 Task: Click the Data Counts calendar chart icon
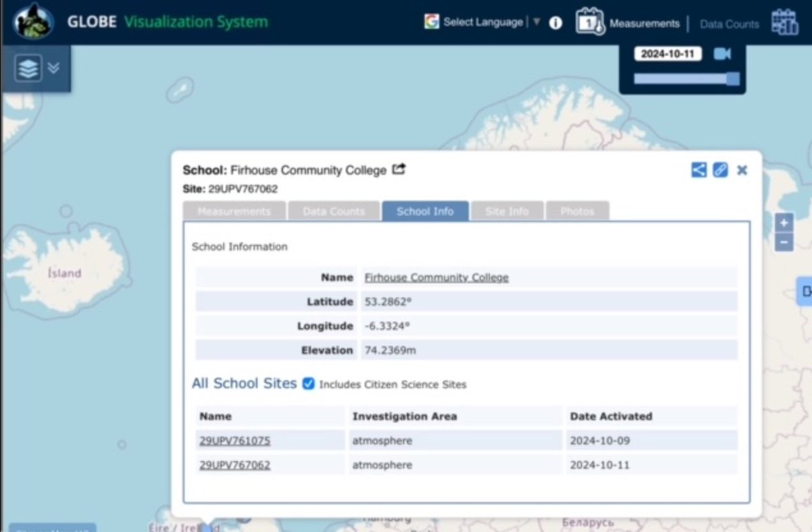(785, 22)
